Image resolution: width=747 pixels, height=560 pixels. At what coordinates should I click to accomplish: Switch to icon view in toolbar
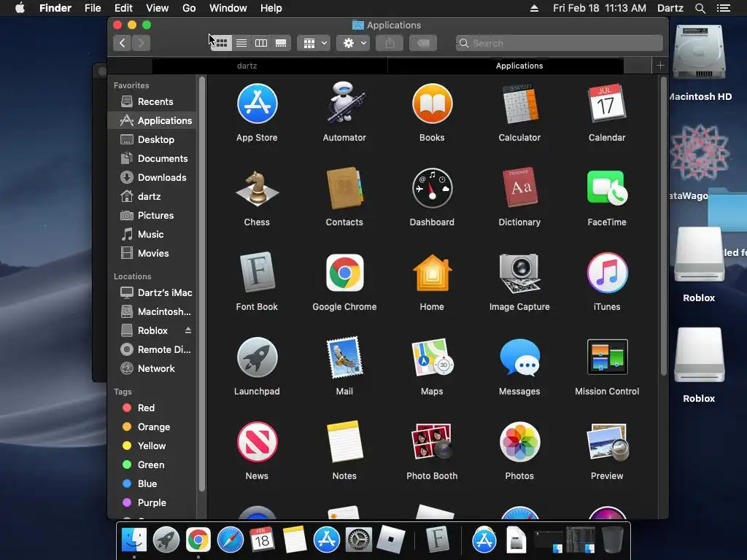pyautogui.click(x=221, y=43)
